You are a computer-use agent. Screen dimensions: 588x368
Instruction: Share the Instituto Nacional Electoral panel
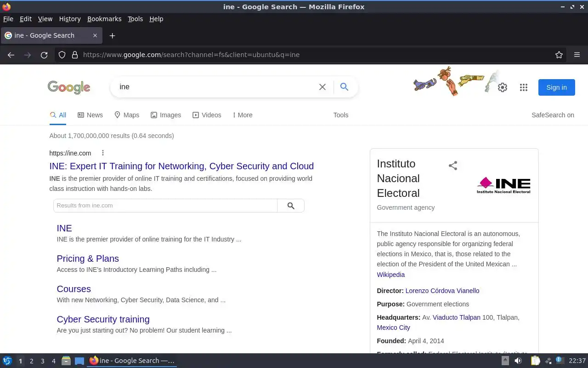453,166
